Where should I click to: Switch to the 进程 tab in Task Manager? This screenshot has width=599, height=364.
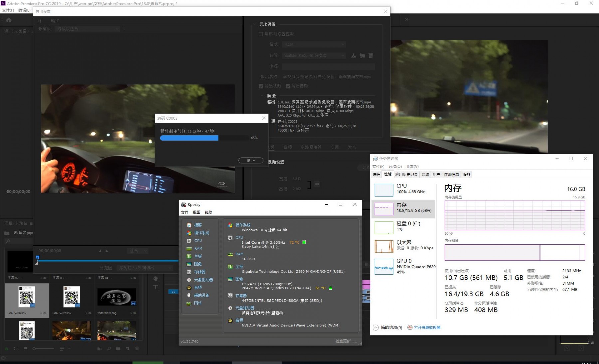[376, 175]
